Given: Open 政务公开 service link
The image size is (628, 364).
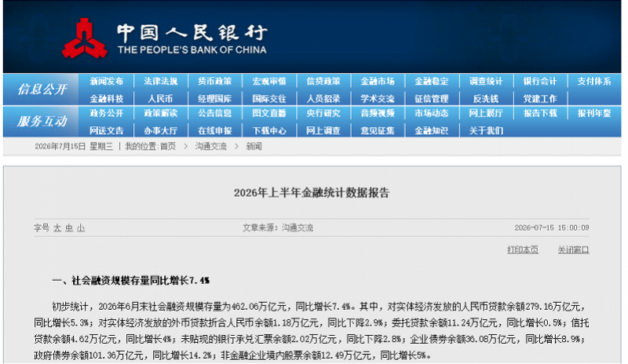Looking at the screenshot, I should [106, 113].
